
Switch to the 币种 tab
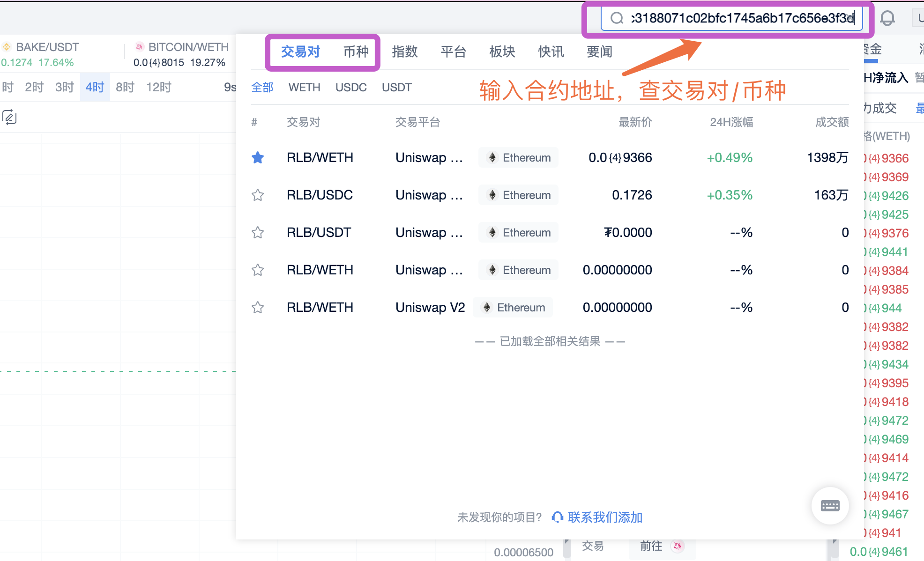(356, 52)
